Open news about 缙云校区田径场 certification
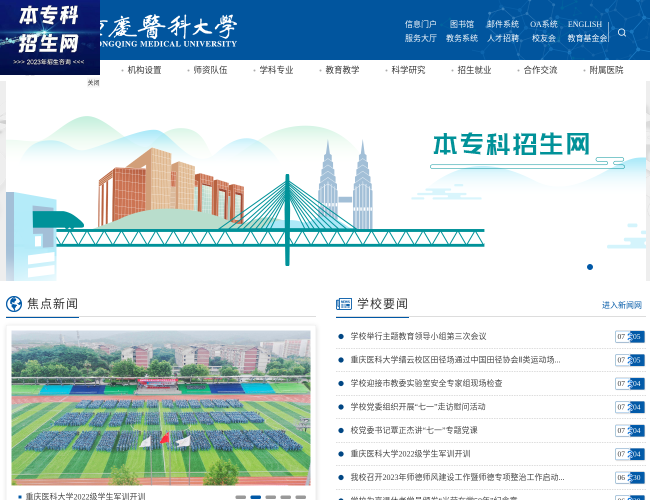Viewport: 650px width, 500px height. coord(455,360)
